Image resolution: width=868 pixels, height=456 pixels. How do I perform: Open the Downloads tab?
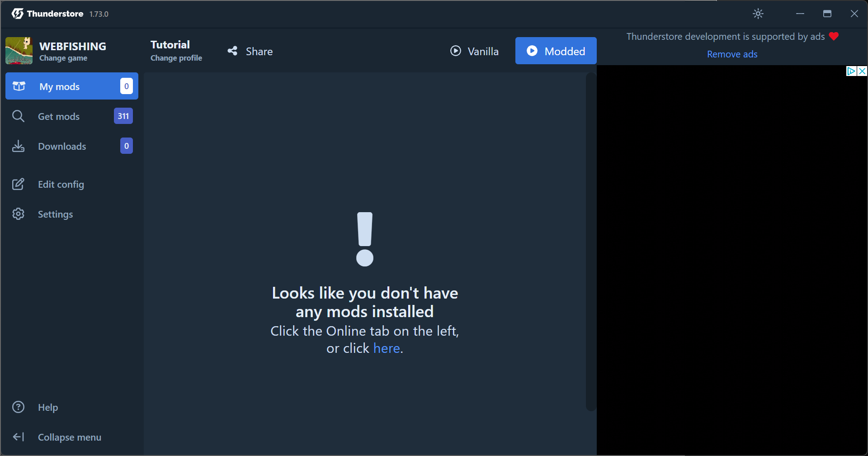tap(72, 146)
